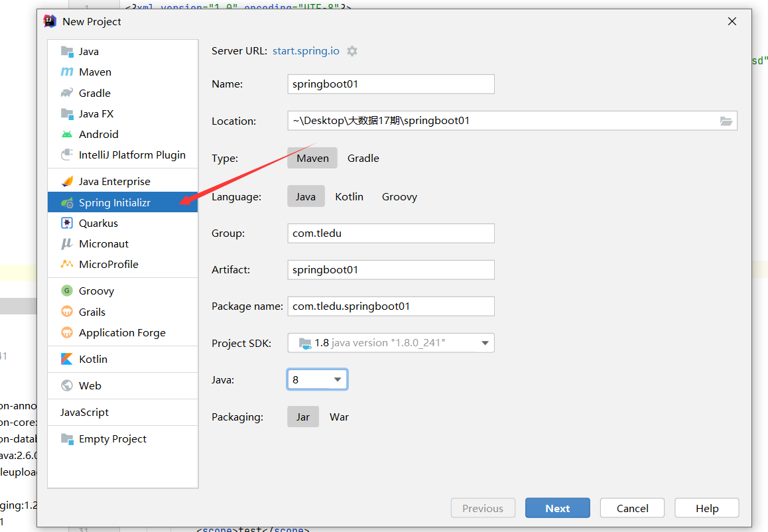Focus the Group input field
The height and width of the screenshot is (532, 768).
pos(391,233)
